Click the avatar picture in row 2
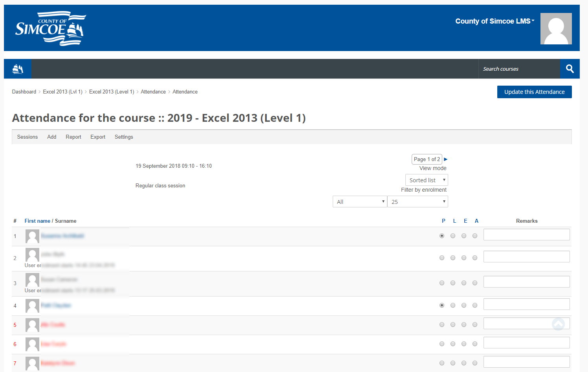 point(32,255)
